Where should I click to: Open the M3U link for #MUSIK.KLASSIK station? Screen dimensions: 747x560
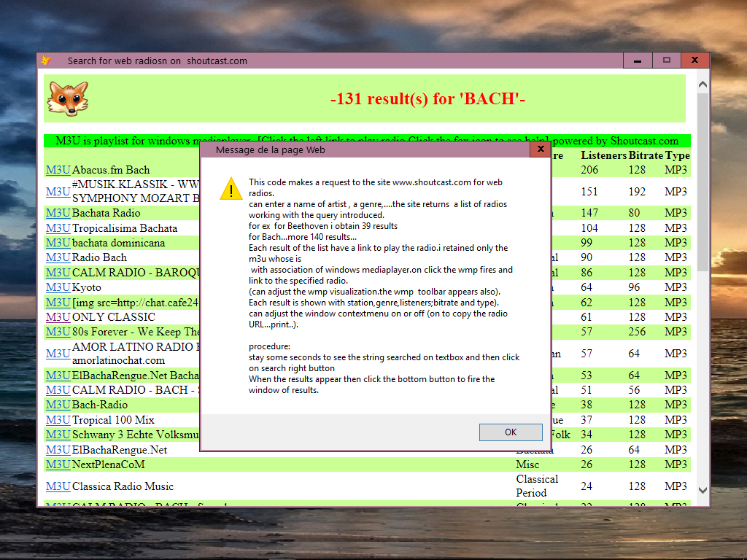point(58,192)
